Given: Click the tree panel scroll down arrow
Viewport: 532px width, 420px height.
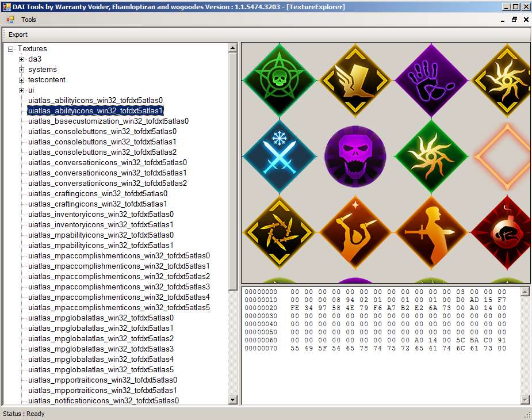Looking at the screenshot, I should [233, 400].
